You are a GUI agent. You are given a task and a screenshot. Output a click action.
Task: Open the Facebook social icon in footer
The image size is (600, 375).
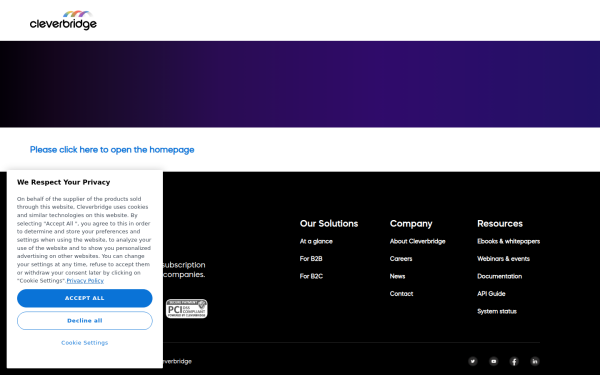click(514, 361)
